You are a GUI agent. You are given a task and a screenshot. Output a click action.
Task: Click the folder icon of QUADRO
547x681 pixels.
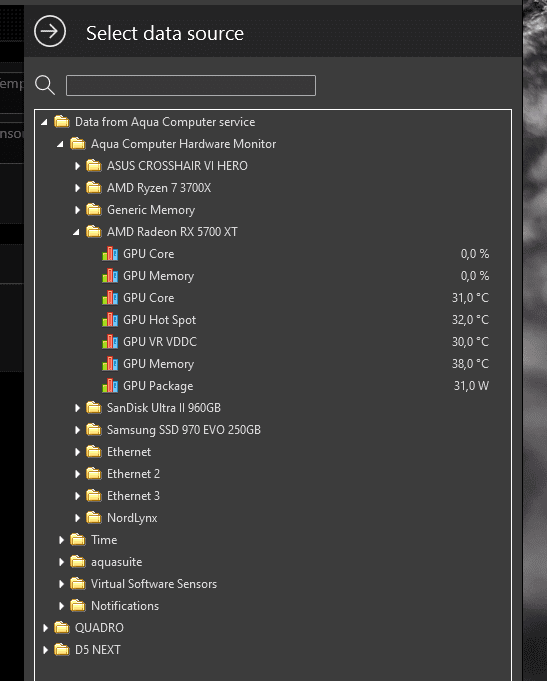coord(62,628)
